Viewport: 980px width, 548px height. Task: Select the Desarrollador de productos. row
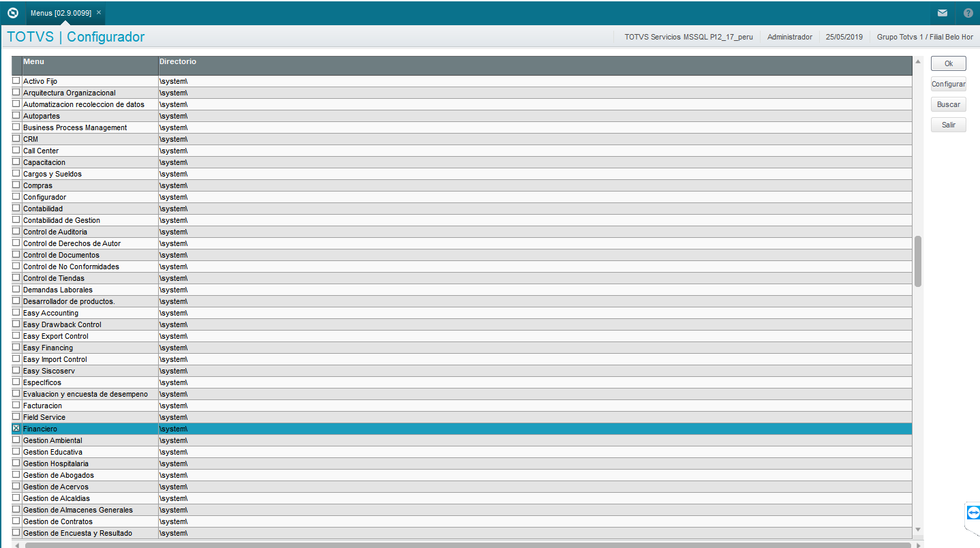(462, 301)
